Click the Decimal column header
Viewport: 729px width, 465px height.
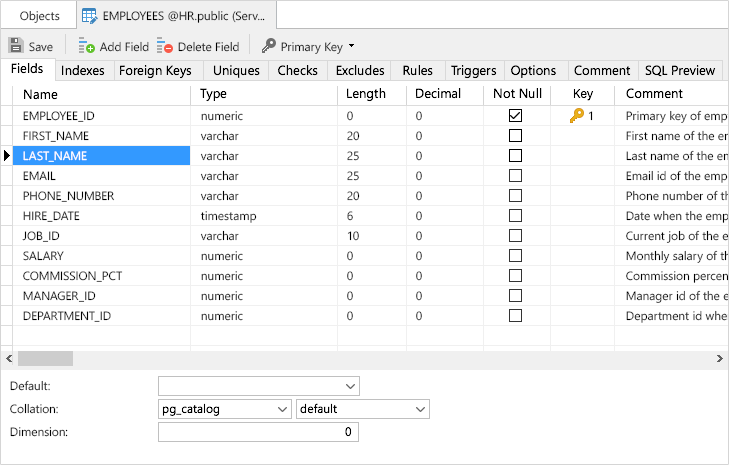(x=445, y=94)
